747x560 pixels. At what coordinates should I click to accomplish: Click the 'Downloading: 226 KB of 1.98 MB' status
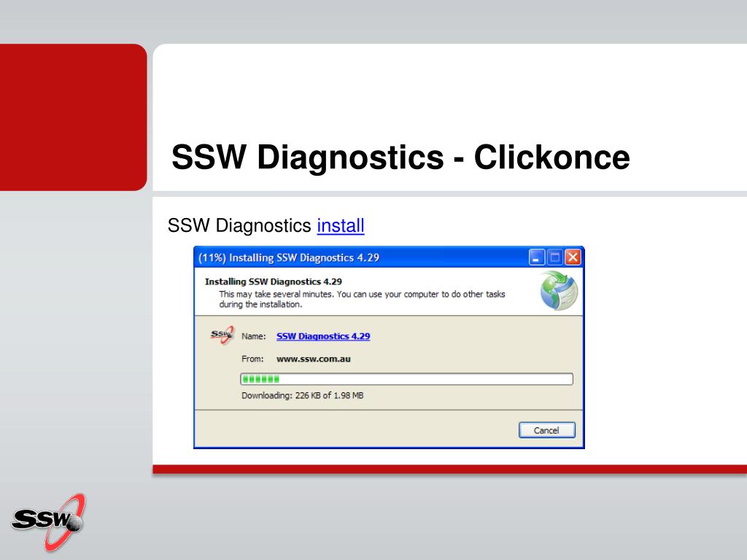303,395
